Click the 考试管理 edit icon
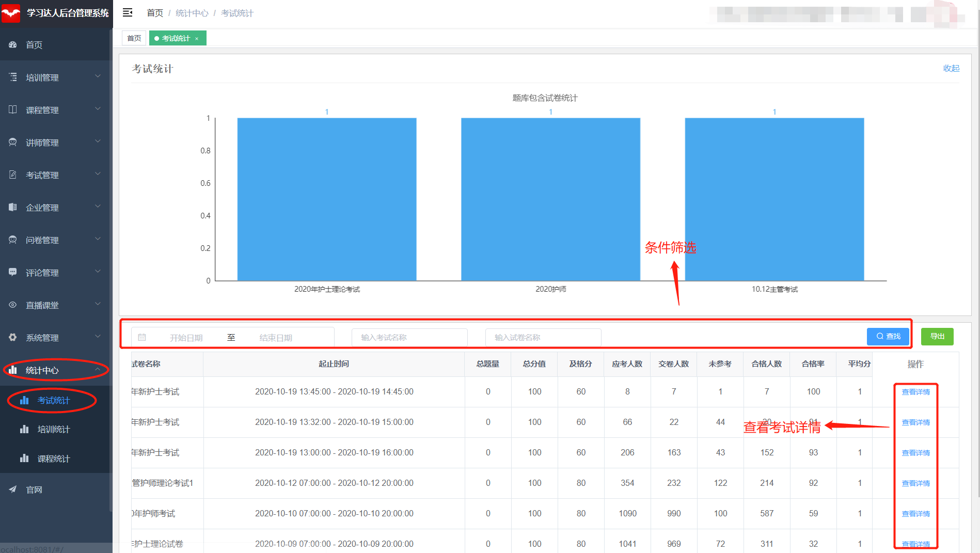Screen dimensions: 980x553 [x=13, y=175]
